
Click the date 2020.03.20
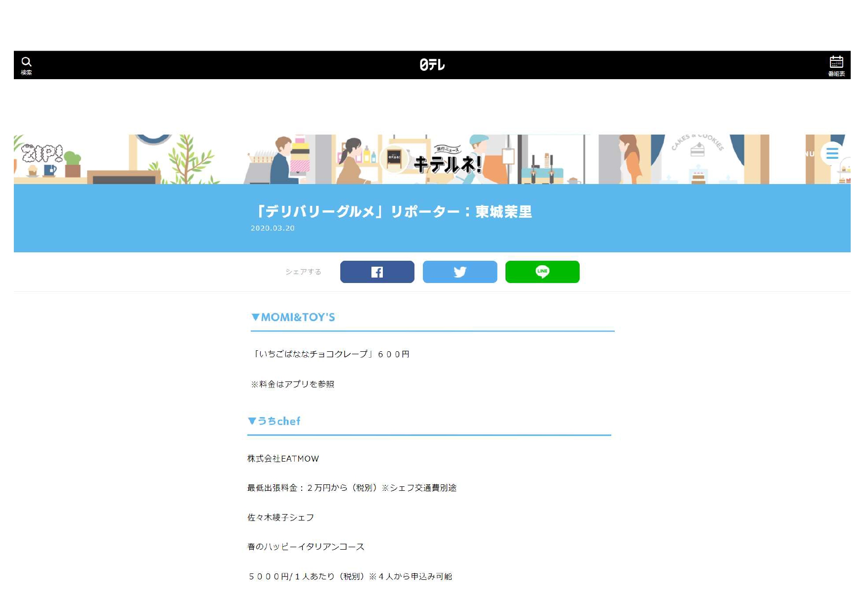click(273, 228)
